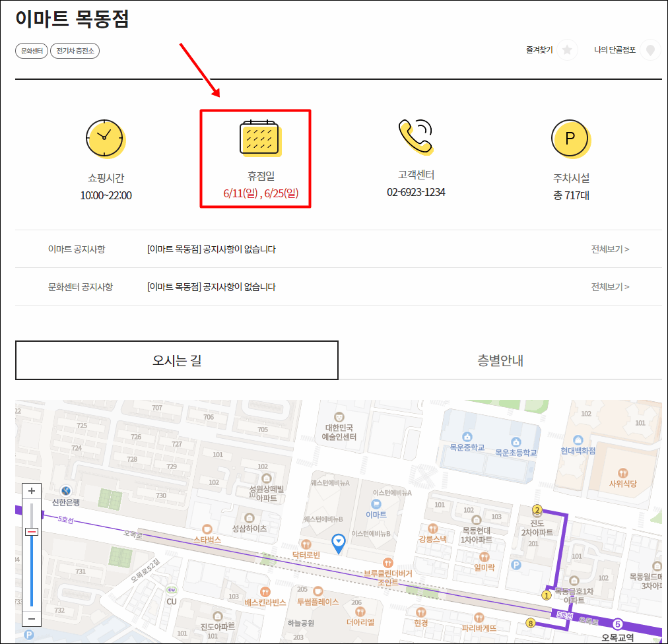Click subway exit 1 marker

[546, 595]
